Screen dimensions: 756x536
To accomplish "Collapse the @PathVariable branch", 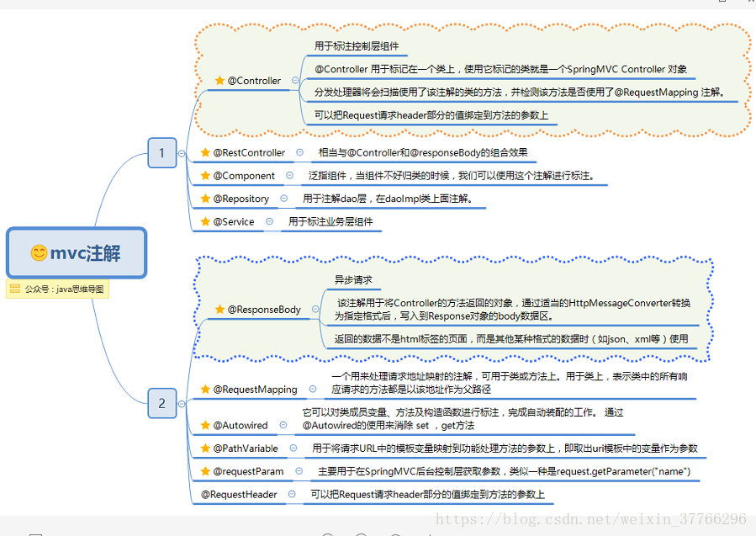I will pos(293,448).
